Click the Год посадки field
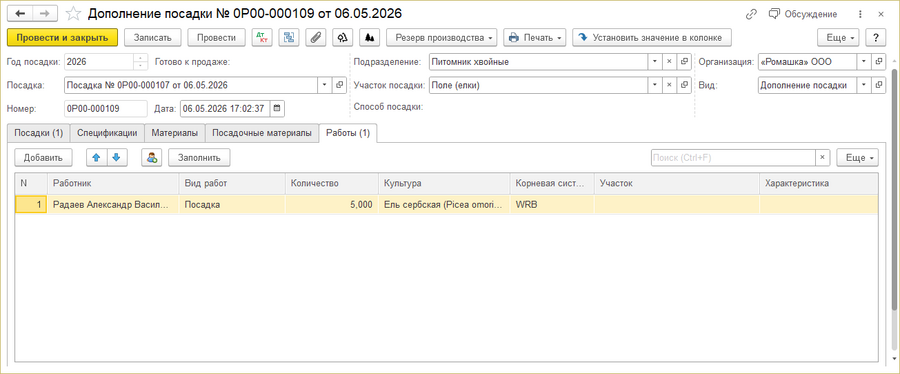900x374 pixels. [x=98, y=61]
